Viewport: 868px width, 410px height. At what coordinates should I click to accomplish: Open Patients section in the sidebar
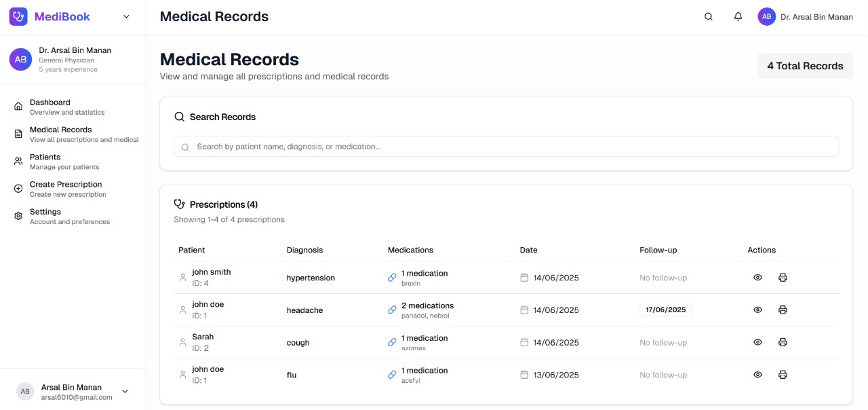45,162
